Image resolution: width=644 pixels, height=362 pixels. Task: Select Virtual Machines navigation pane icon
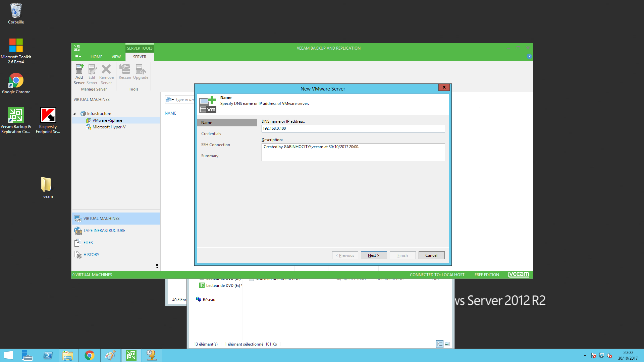click(x=78, y=219)
